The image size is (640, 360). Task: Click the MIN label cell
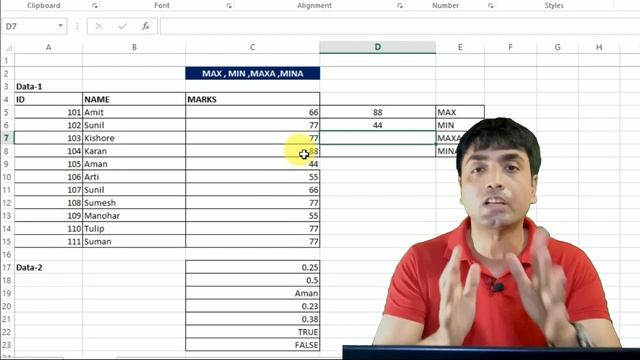460,125
